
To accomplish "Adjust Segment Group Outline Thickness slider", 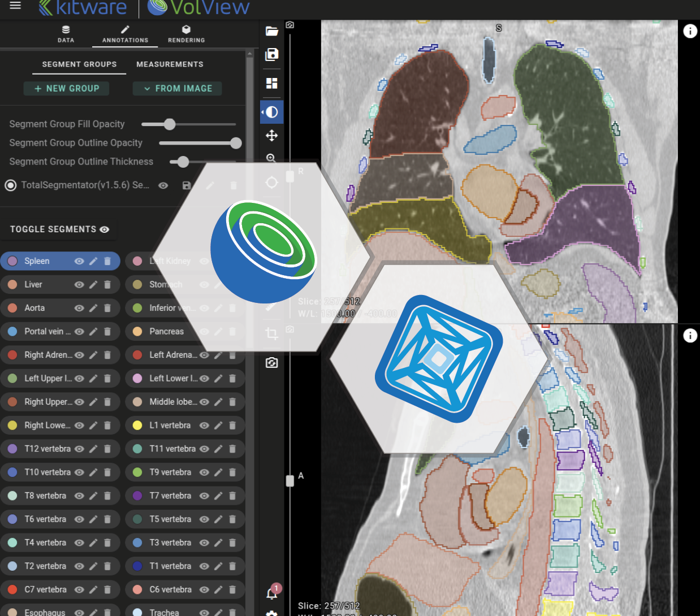I will pos(203,162).
